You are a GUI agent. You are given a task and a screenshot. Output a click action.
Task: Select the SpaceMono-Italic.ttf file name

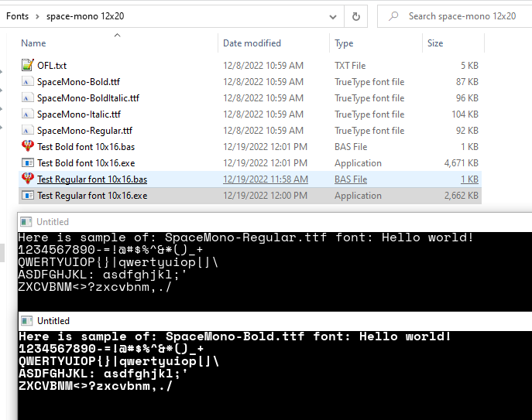[79, 114]
